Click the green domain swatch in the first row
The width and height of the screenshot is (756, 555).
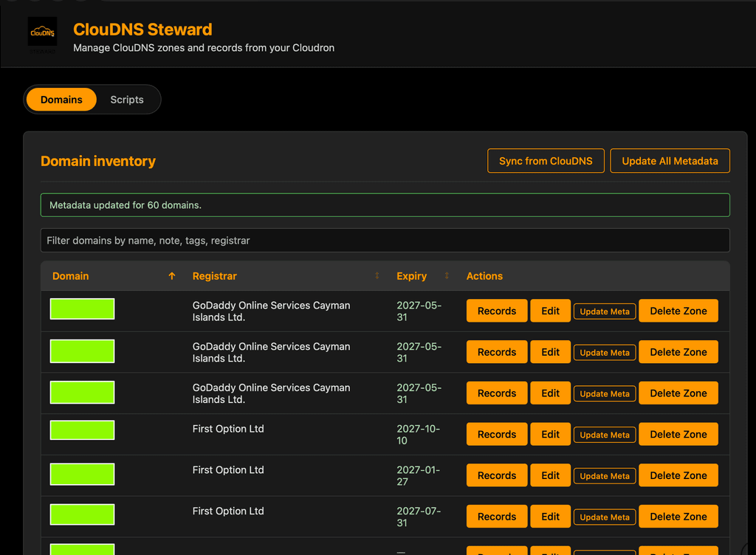pyautogui.click(x=82, y=308)
